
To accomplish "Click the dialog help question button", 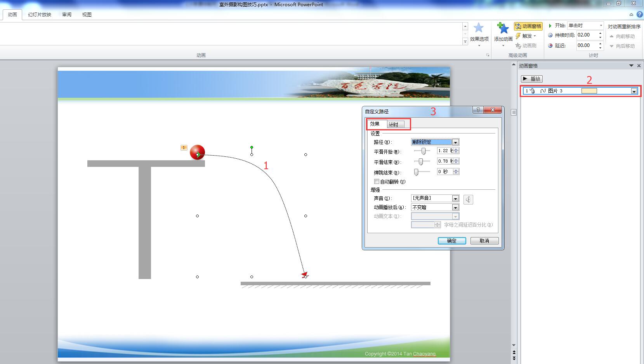I will [478, 110].
